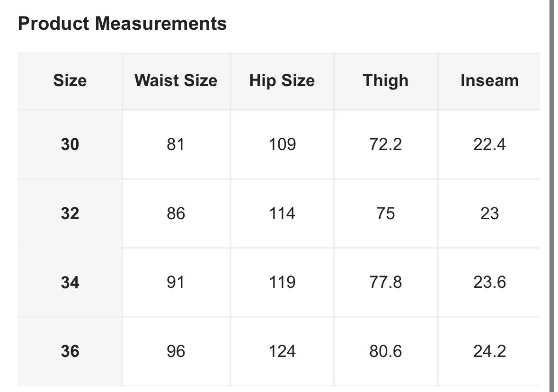Click the Product Measurements heading
Viewport: 558px width, 392px height.
click(122, 24)
